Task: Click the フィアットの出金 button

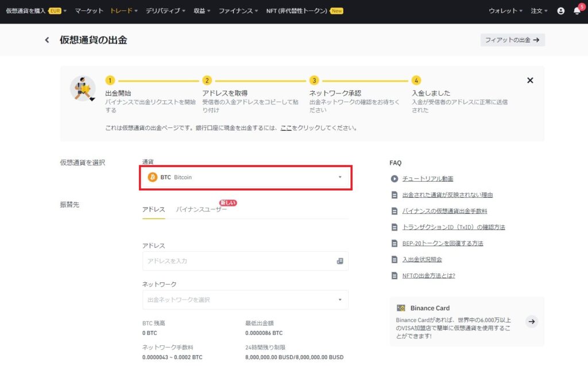Action: (x=512, y=40)
